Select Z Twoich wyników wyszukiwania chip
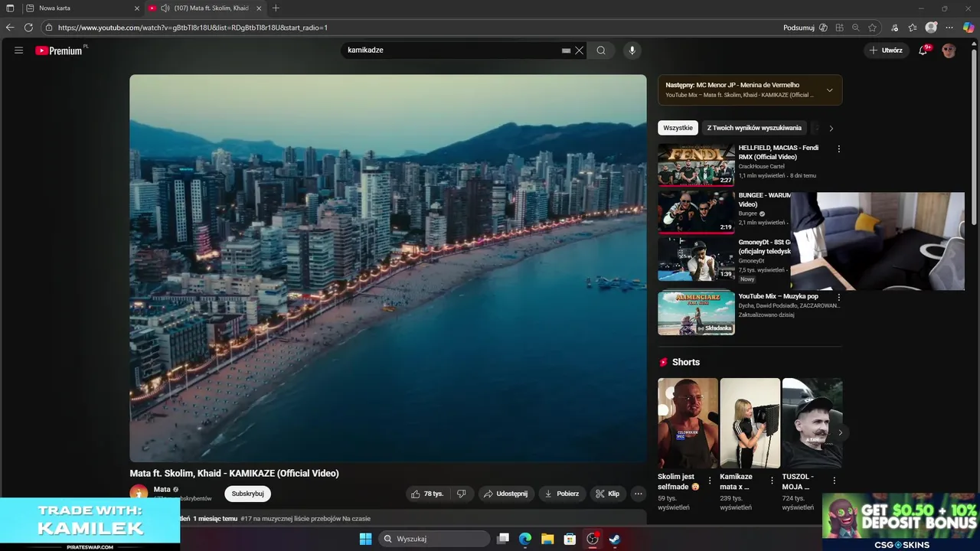This screenshot has width=980, height=551. [x=754, y=128]
